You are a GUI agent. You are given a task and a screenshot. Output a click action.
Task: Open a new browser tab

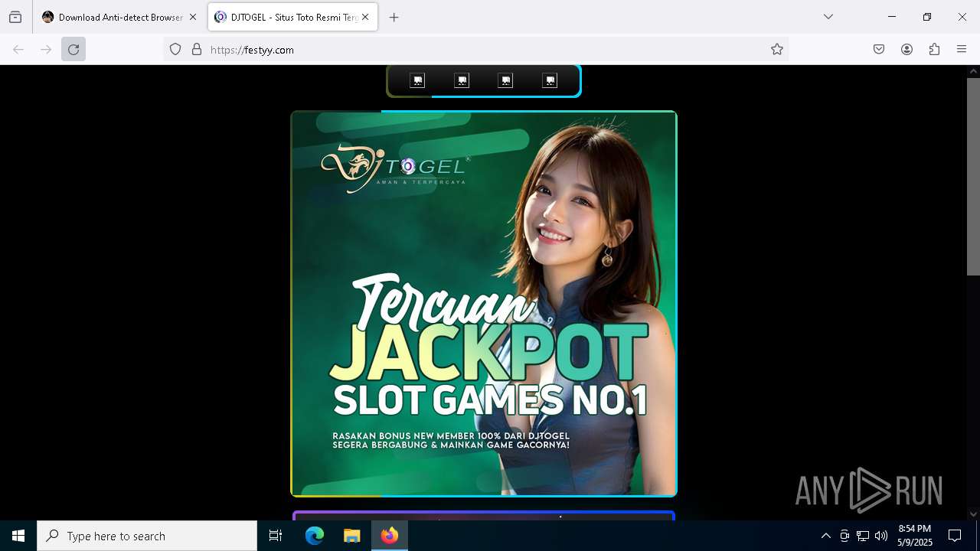pyautogui.click(x=394, y=17)
